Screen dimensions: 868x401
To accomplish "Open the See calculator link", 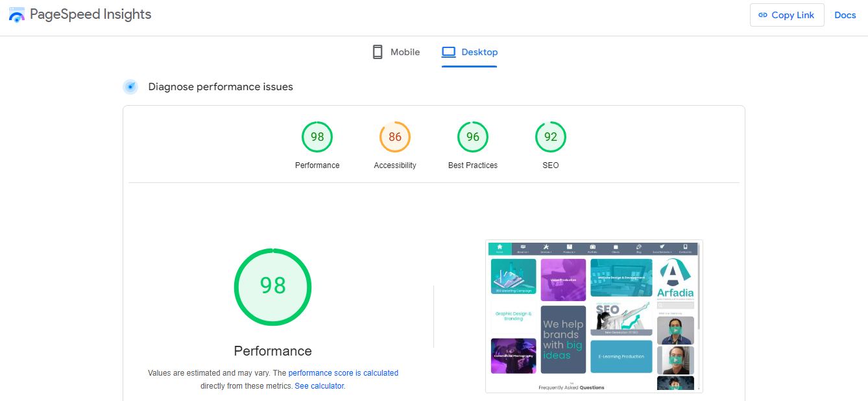I will 319,385.
